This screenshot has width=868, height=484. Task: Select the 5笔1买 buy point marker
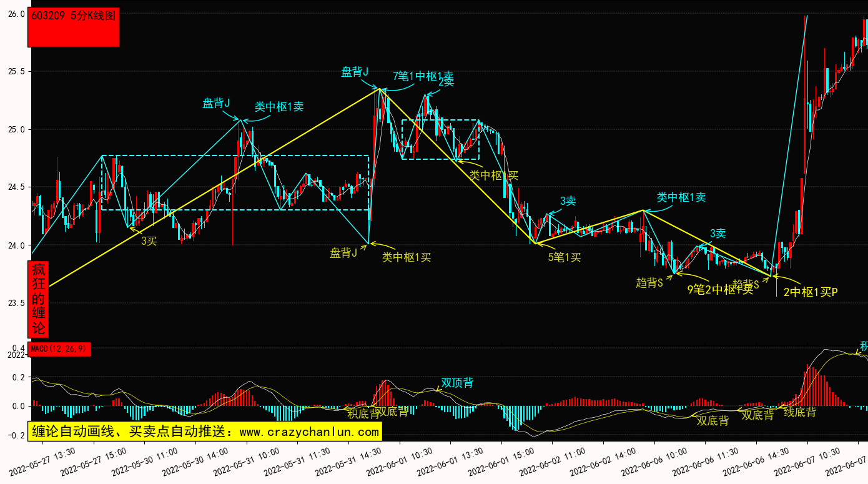565,257
